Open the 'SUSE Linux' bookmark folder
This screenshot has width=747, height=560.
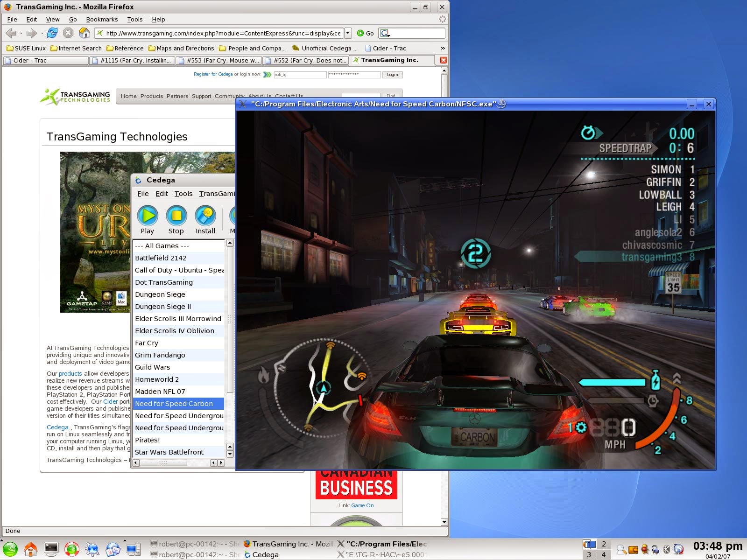26,48
